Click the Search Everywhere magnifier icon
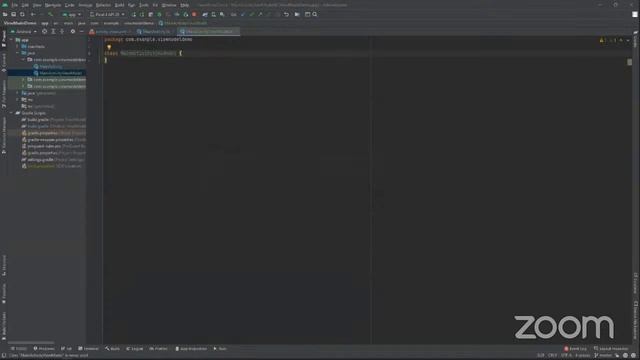The width and height of the screenshot is (640, 360). 315,14
